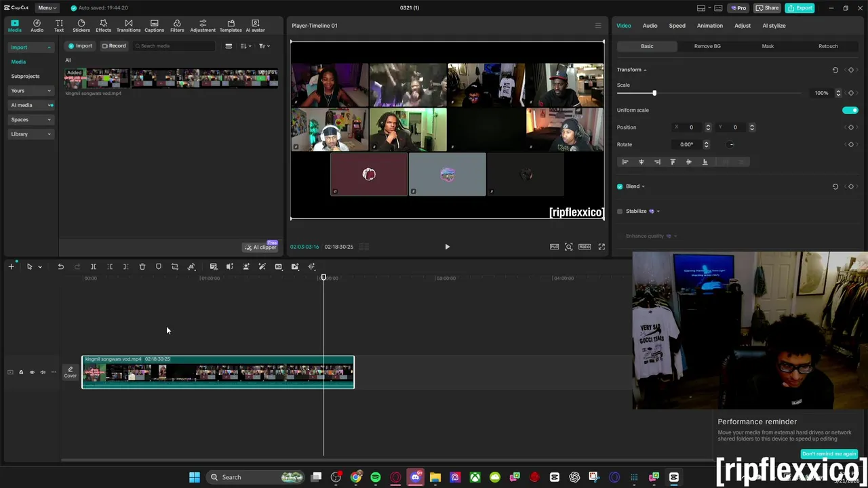Open the Captions panel
Viewport: 868px width, 488px height.
pos(154,26)
